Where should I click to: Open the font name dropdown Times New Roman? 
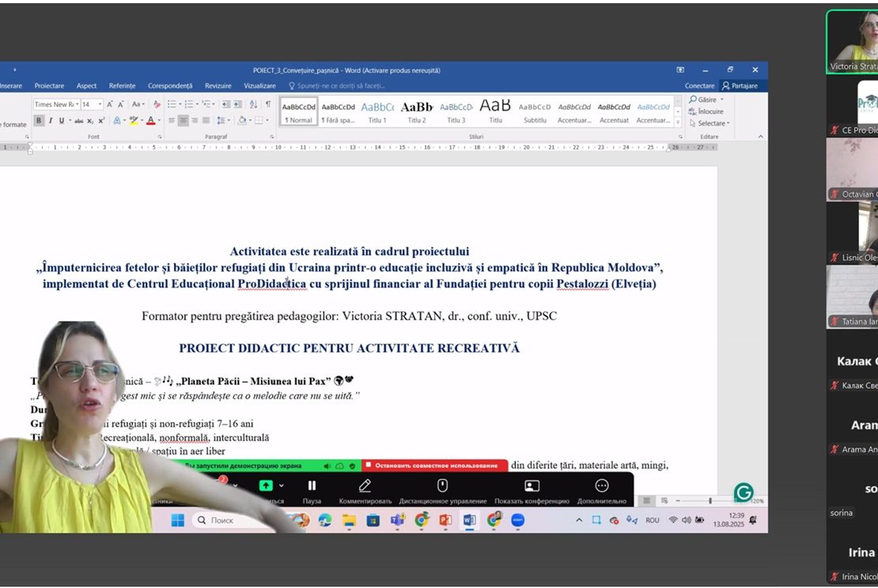coord(77,104)
